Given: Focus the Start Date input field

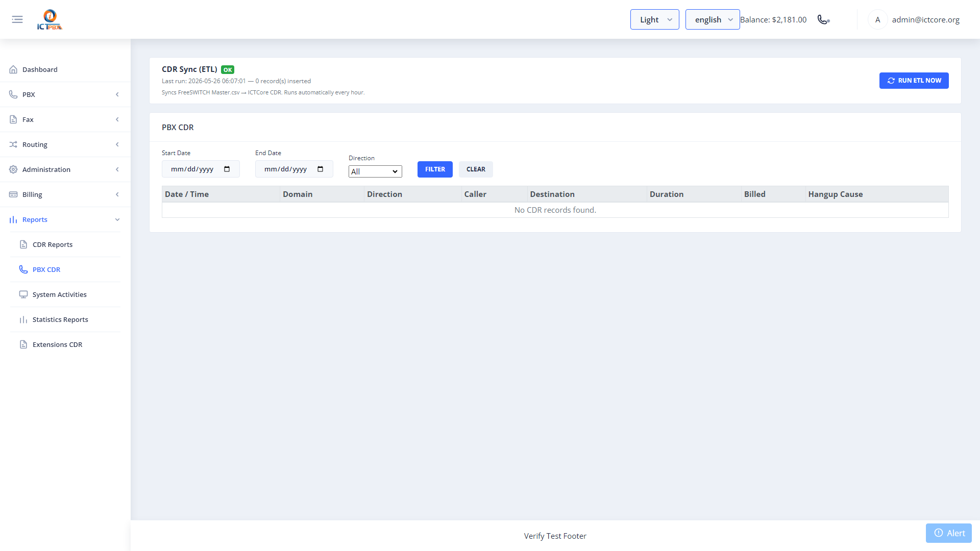Looking at the screenshot, I should [201, 169].
